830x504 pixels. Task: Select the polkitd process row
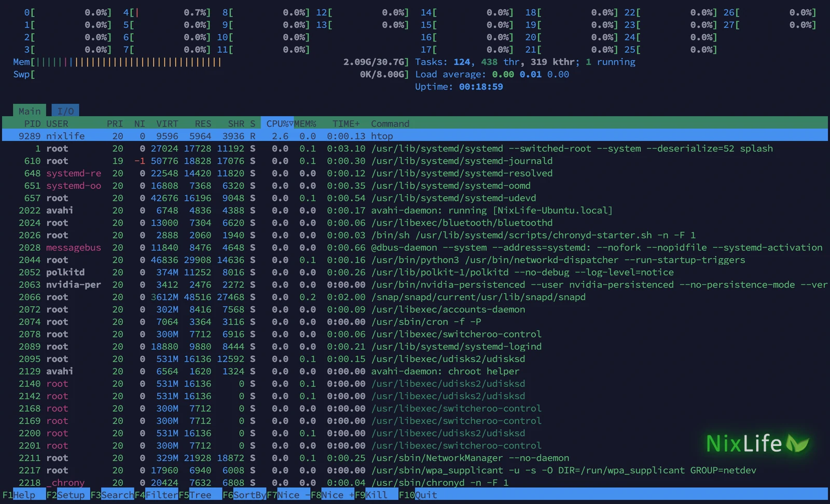[415, 272]
